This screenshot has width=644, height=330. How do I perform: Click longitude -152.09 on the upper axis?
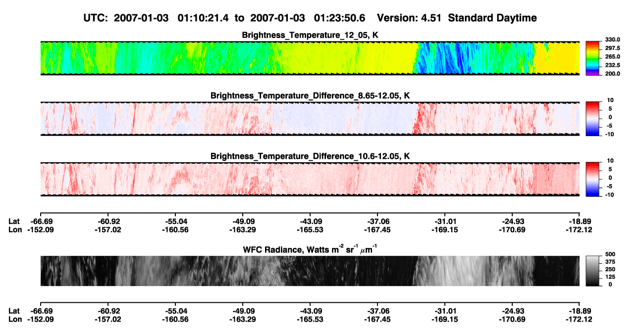40,230
